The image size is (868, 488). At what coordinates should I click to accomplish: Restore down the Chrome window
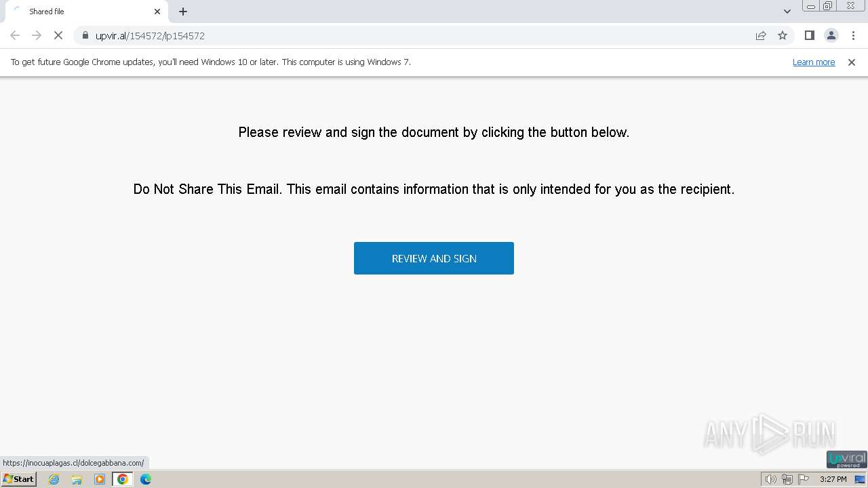[x=828, y=6]
